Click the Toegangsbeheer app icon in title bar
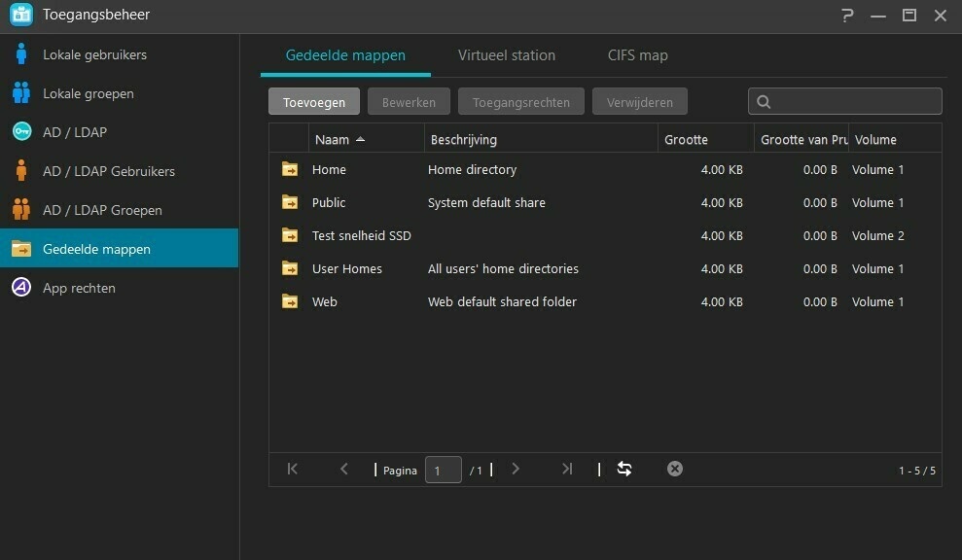962x560 pixels. pos(21,15)
